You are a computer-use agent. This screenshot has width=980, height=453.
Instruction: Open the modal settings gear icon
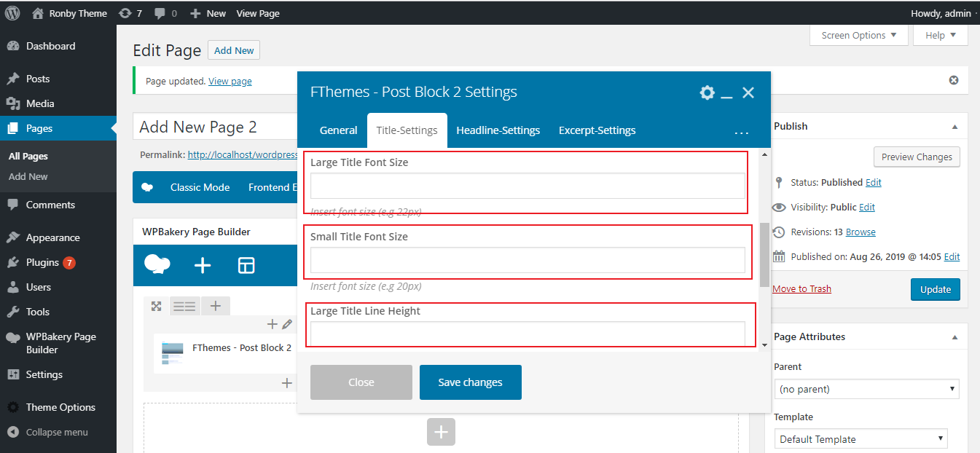[707, 92]
